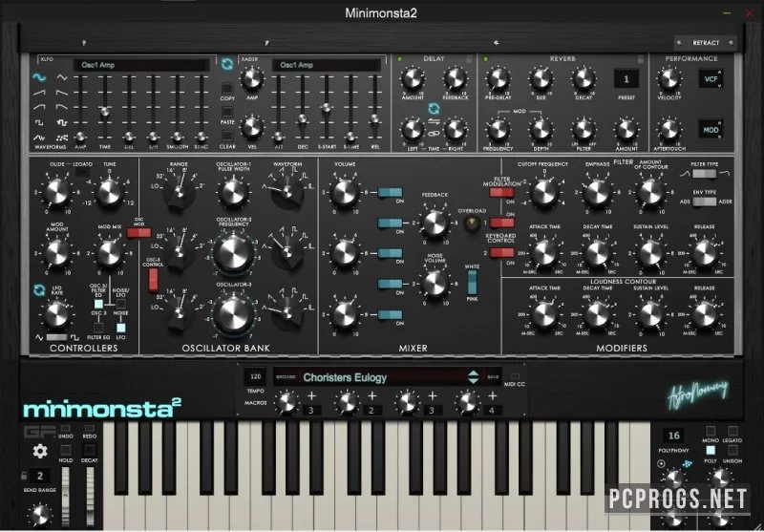The width and height of the screenshot is (764, 532).
Task: Click the XADSR Dec slider handle
Action: (302, 118)
